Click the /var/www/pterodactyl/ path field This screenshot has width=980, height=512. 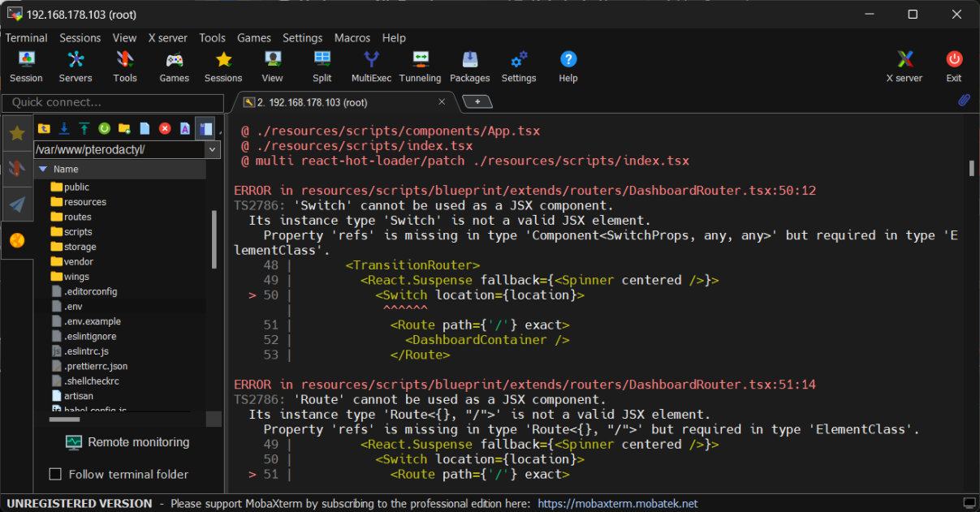[x=119, y=150]
